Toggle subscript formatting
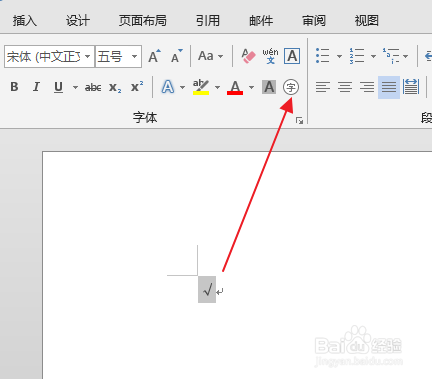 [x=115, y=87]
